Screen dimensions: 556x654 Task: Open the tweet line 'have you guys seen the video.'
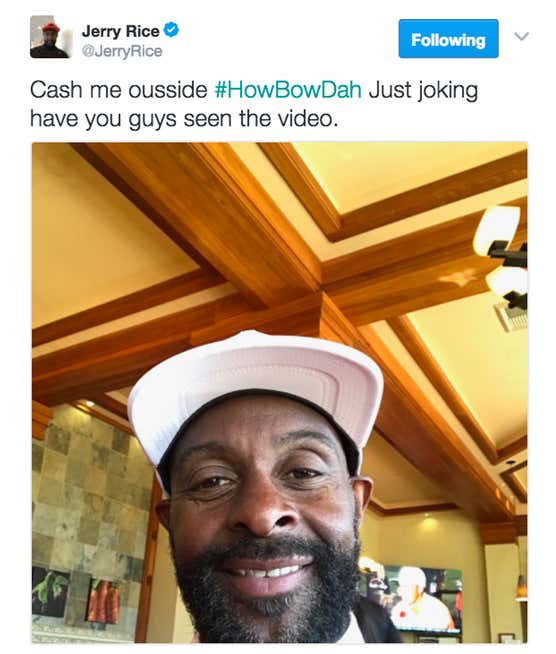tap(184, 119)
